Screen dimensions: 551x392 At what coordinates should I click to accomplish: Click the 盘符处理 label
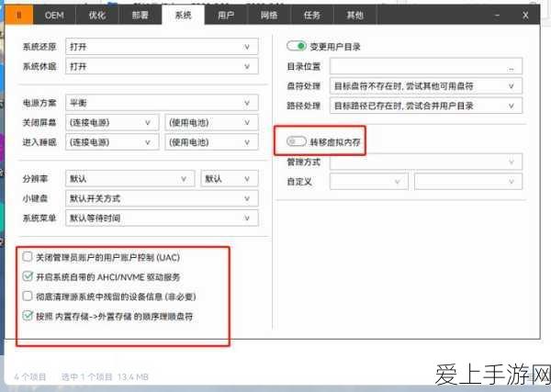click(304, 85)
